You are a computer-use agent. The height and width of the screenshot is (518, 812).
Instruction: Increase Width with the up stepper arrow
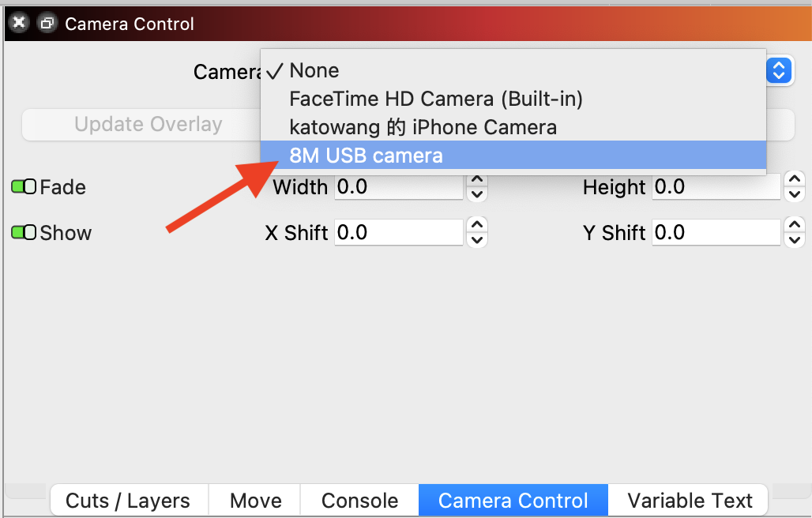point(477,179)
